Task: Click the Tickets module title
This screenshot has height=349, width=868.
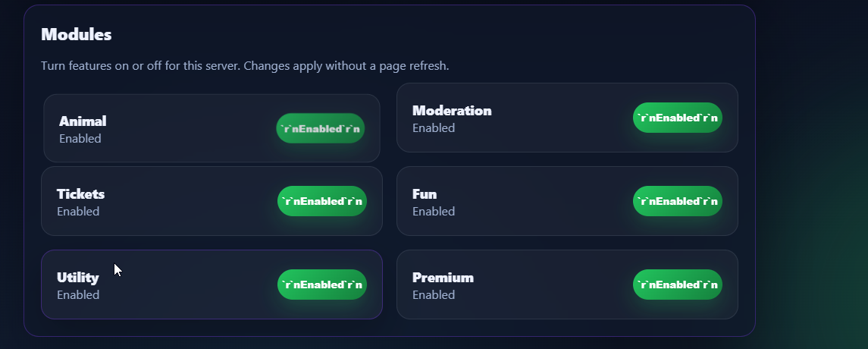Action: [80, 194]
